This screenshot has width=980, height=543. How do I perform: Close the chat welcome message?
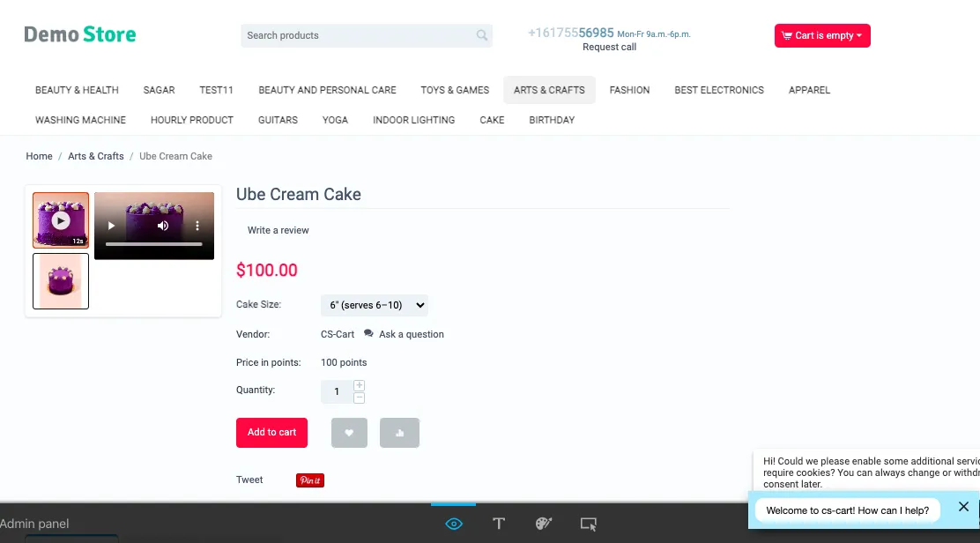point(964,507)
